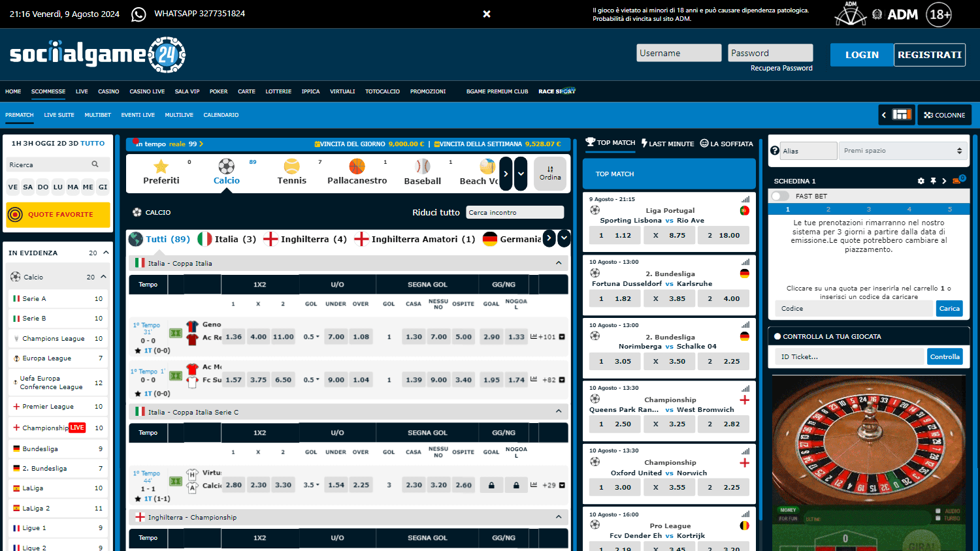This screenshot has width=980, height=551.
Task: Click the search magnifier in Ricerca box
Action: 95,165
